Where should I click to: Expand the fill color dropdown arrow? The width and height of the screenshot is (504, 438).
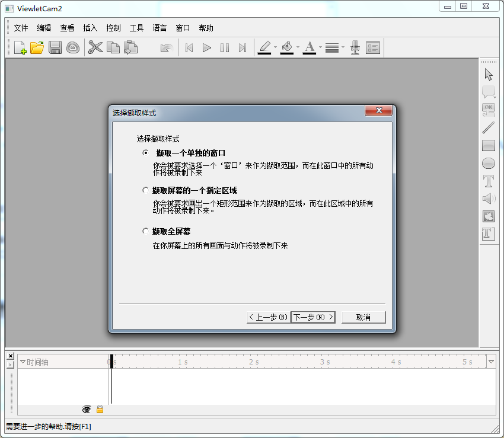[298, 48]
